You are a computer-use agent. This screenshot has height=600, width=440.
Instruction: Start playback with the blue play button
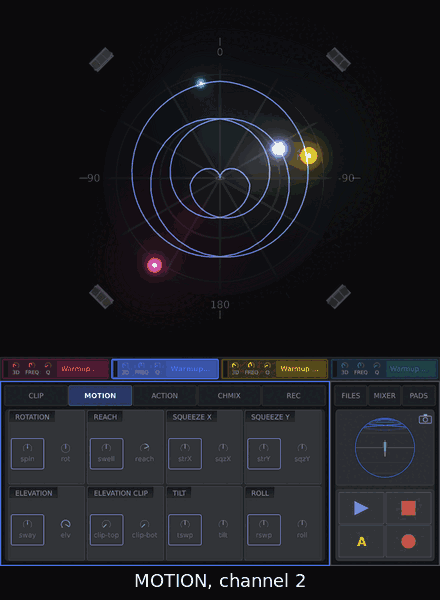click(361, 508)
